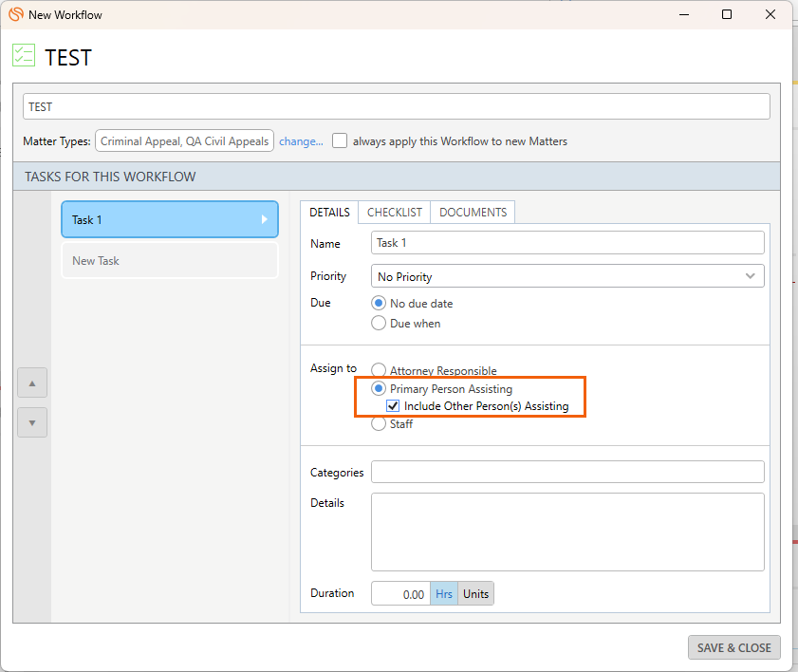Click the New Task placeholder item
798x672 pixels.
pos(170,261)
